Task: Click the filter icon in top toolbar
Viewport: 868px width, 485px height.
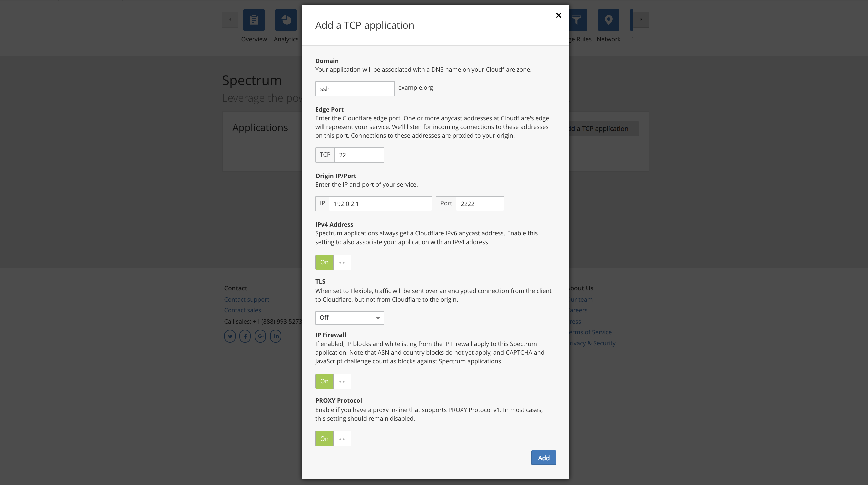Action: pos(576,20)
